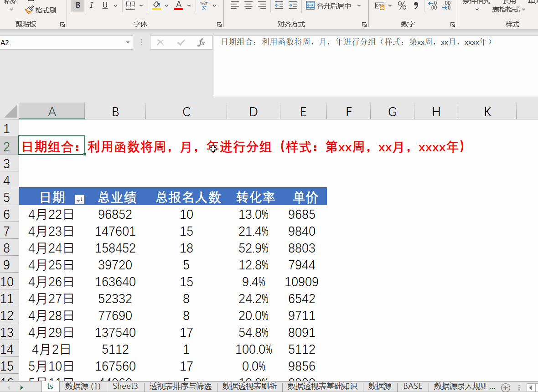This screenshot has width=538, height=392.
Task: Click the Insert Function fx icon
Action: tap(201, 42)
